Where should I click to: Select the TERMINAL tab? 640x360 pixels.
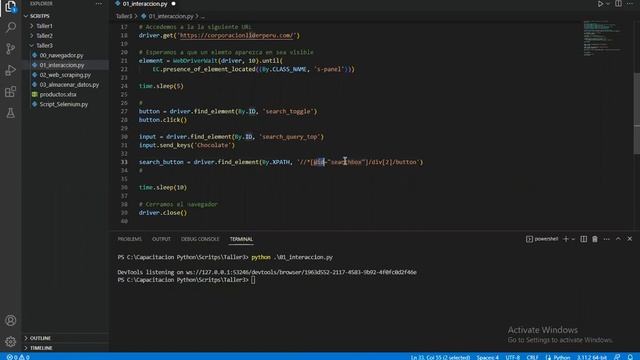coord(241,239)
